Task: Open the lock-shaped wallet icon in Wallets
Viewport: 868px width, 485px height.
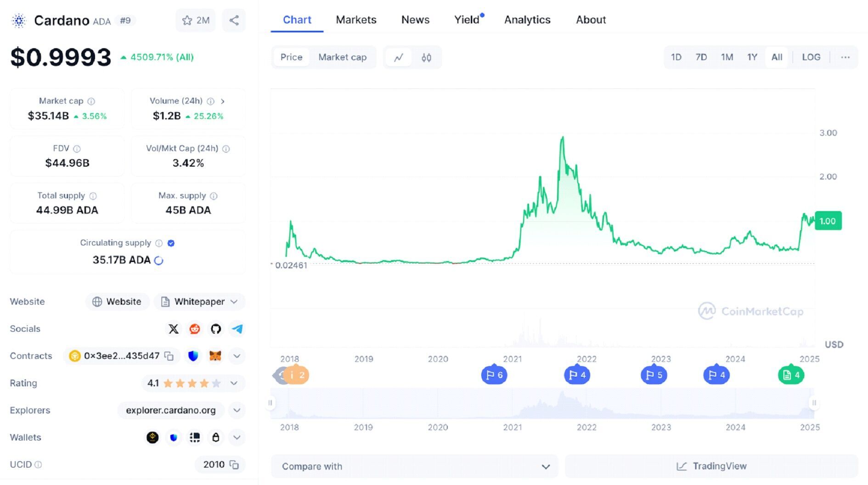Action: point(216,437)
